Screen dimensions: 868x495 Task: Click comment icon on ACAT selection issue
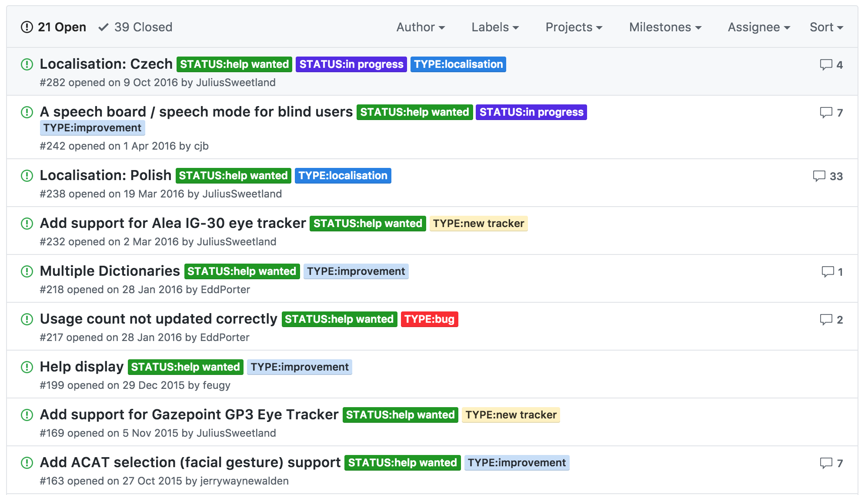tap(825, 463)
